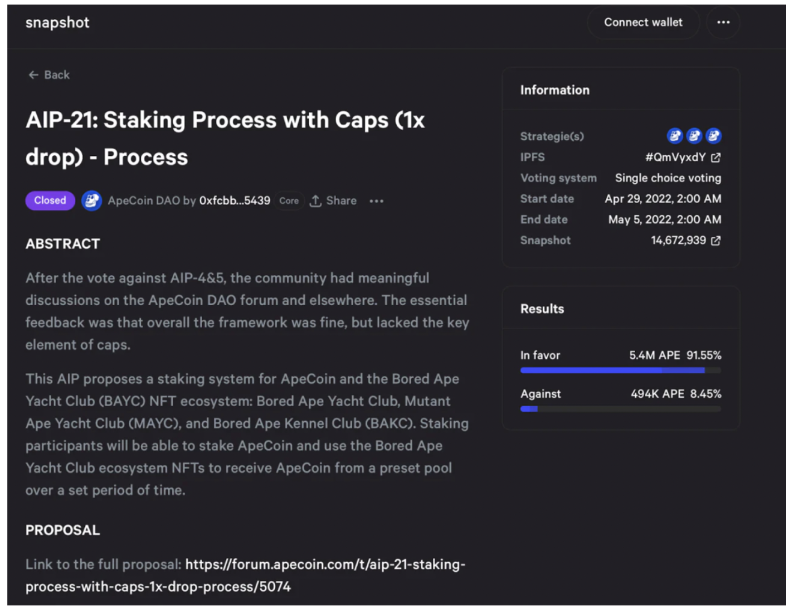
Task: Click the IPFS external-link icon
Action: (x=715, y=157)
